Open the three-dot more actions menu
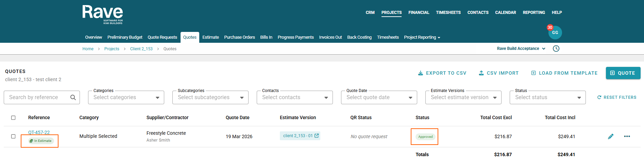The image size is (644, 166). [627, 136]
